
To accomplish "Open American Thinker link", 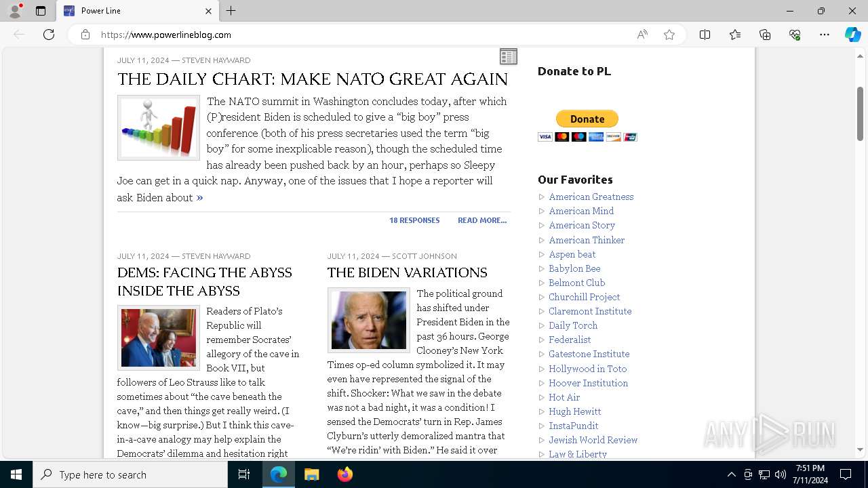I will click(587, 240).
